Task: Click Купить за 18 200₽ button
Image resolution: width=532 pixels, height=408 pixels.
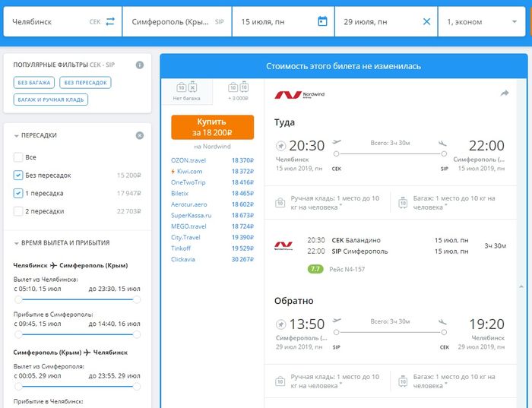Action: coord(212,127)
